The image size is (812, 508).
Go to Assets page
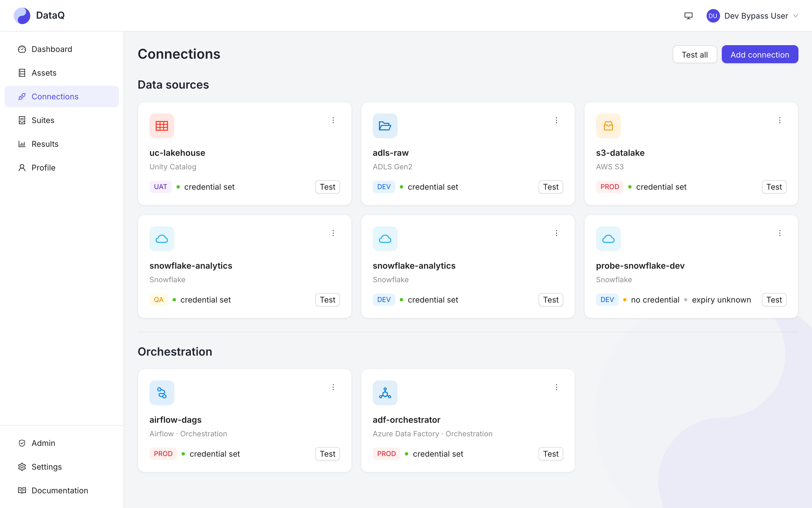click(62, 73)
